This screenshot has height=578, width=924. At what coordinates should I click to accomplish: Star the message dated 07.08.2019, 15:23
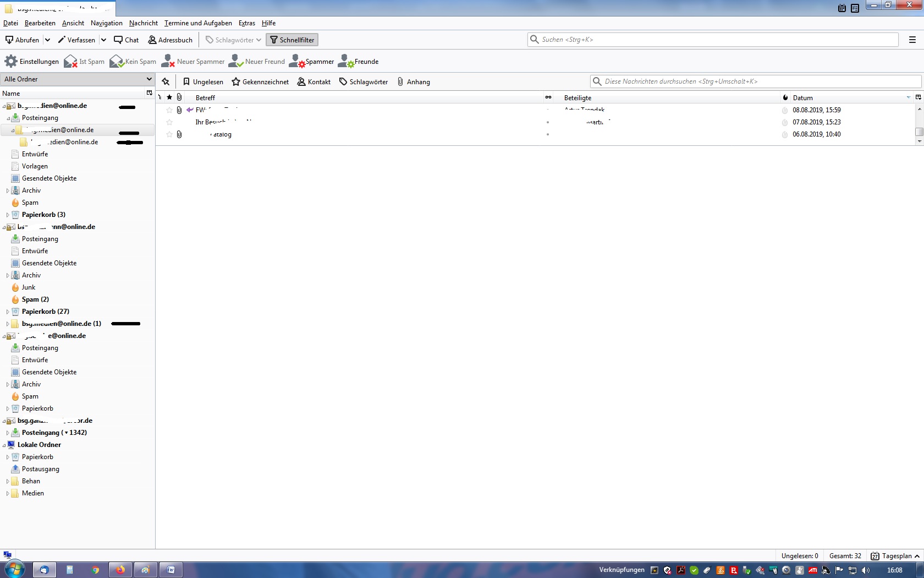click(x=169, y=122)
